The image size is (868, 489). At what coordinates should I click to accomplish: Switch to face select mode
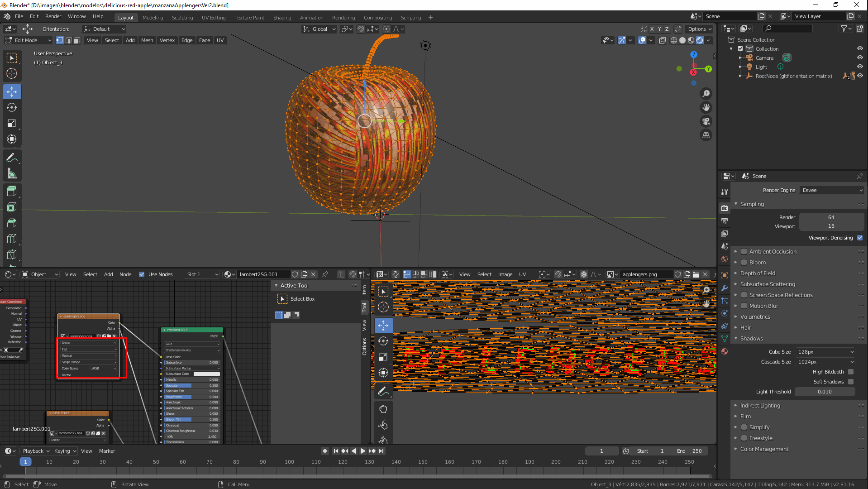(77, 40)
